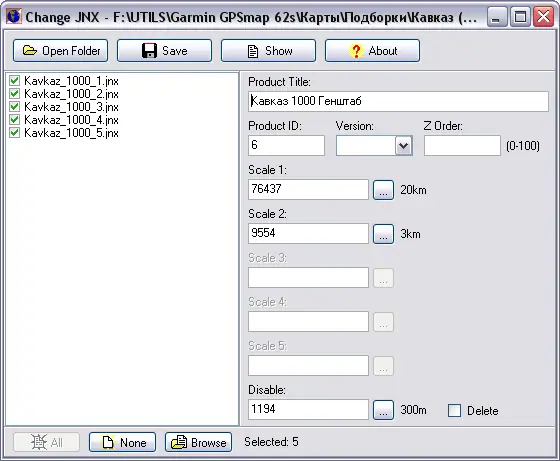560x461 pixels.
Task: Uncheck Kavkaz_1000_1.jnx checkbox
Action: point(14,80)
